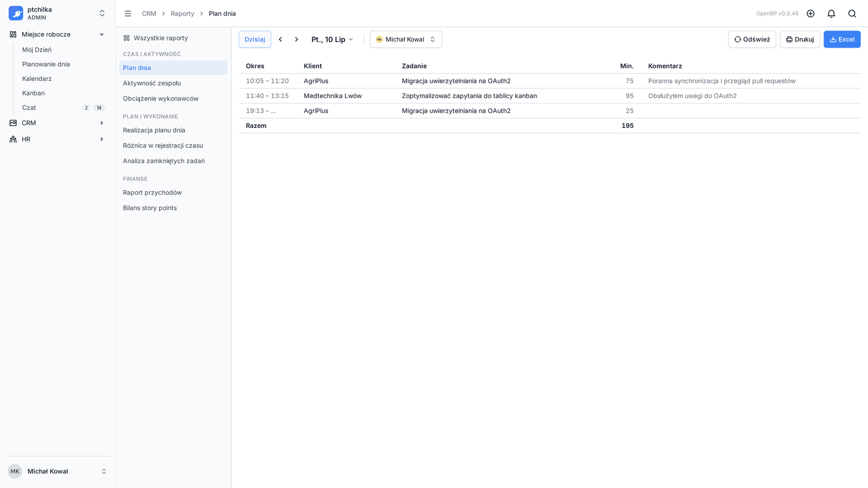The height and width of the screenshot is (488, 868).
Task: Open the workspace switcher next to ptchilka ADMIN
Action: pos(102,13)
